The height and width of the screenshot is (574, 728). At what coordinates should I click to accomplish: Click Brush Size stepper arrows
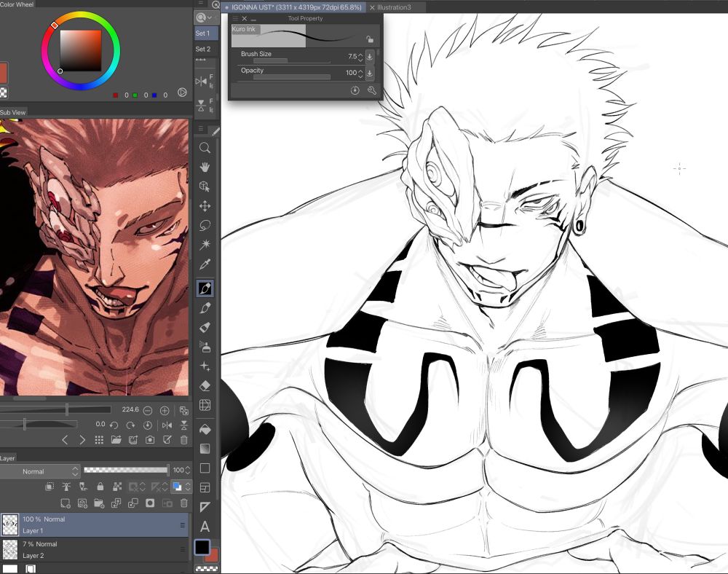coord(360,57)
